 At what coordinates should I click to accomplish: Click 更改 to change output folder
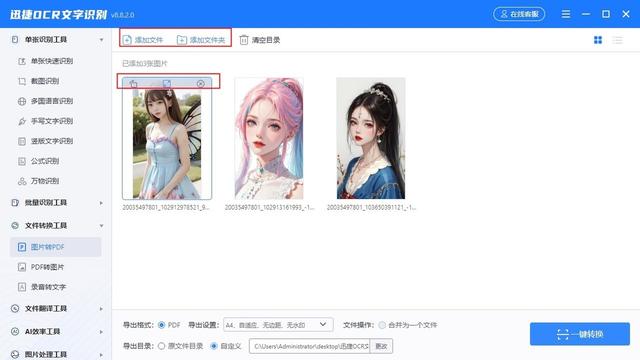click(381, 346)
